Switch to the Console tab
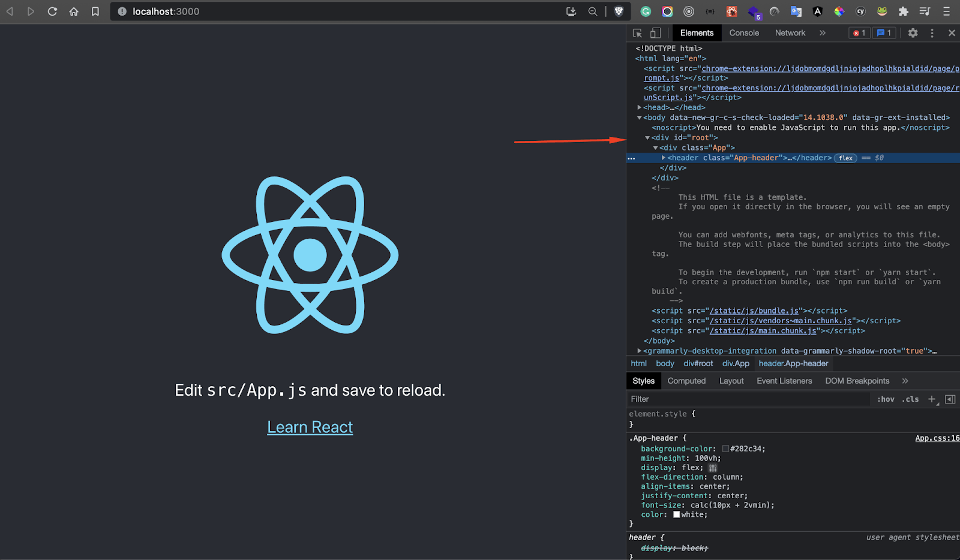The height and width of the screenshot is (560, 960). coord(744,33)
